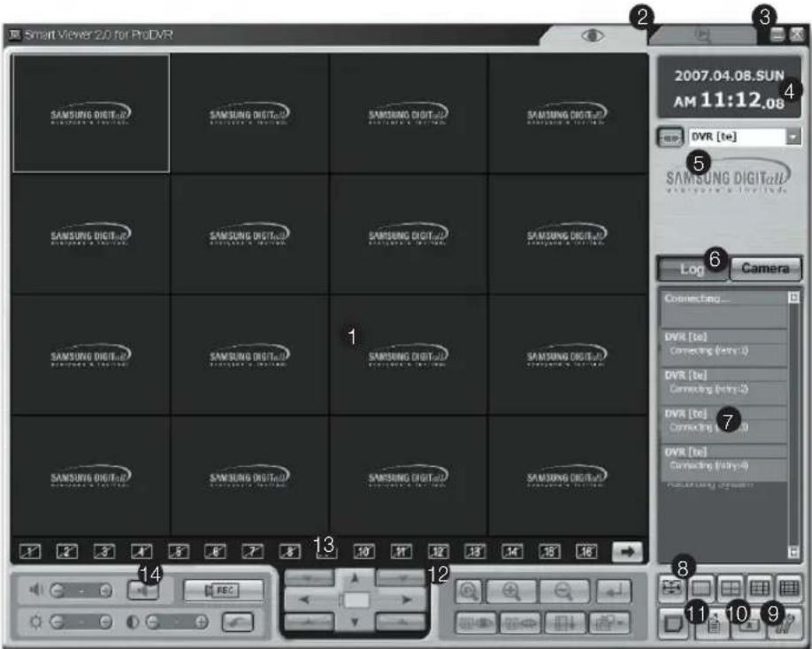Click the connect button beside DVR dropdown
The height and width of the screenshot is (649, 812).
click(670, 138)
